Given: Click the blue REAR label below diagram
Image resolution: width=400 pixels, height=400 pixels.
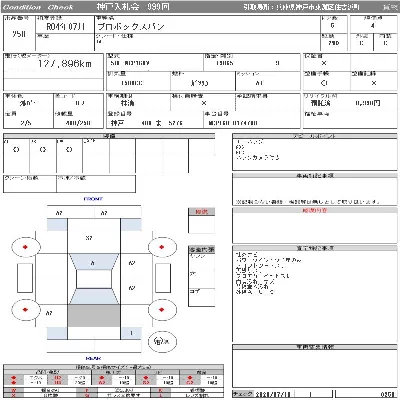Looking at the screenshot, I should (x=93, y=358).
